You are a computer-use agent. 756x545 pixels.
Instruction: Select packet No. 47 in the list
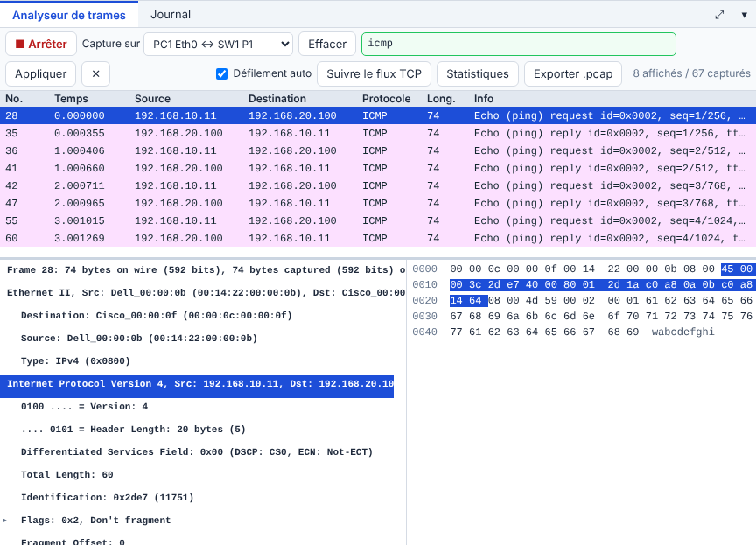click(378, 203)
